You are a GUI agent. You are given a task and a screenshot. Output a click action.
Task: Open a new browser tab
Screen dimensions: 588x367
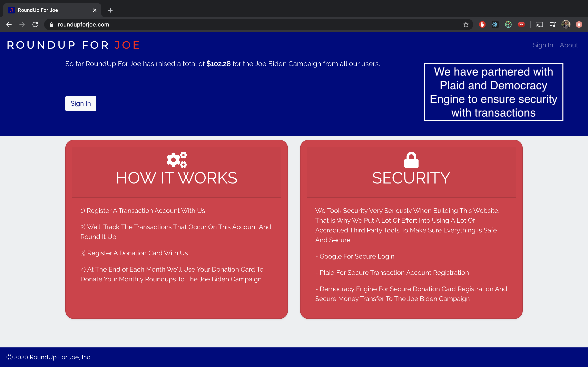point(110,10)
